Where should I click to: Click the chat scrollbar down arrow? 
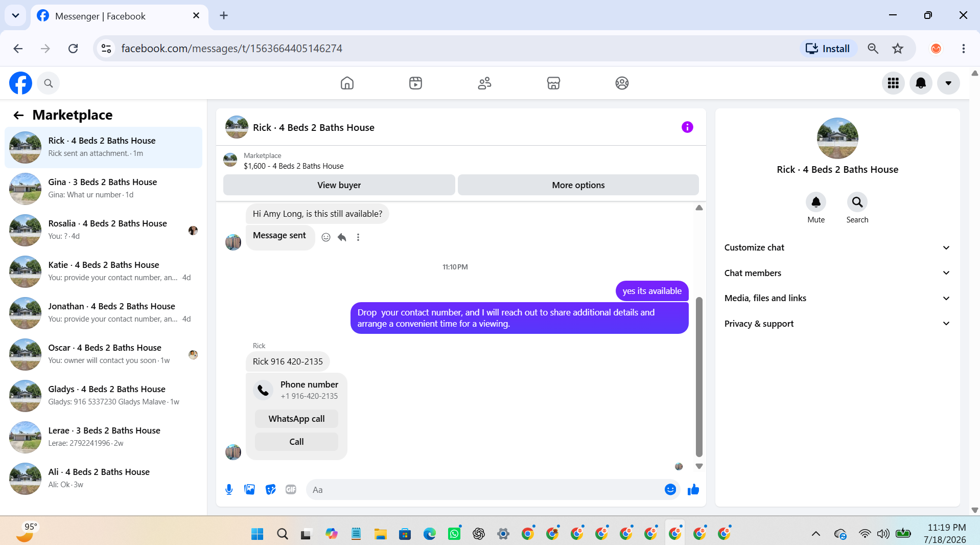pos(699,466)
